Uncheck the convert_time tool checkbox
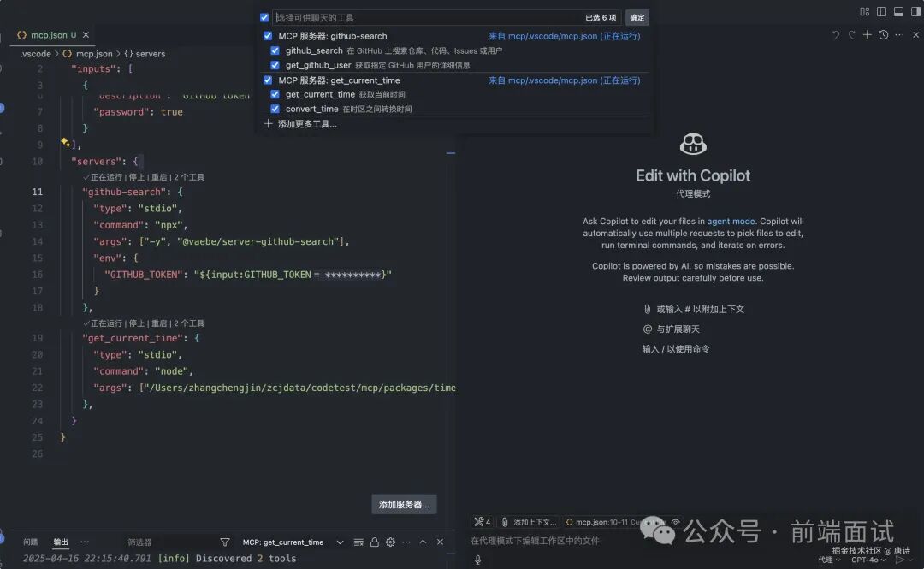Viewport: 924px width, 569px height. click(275, 109)
